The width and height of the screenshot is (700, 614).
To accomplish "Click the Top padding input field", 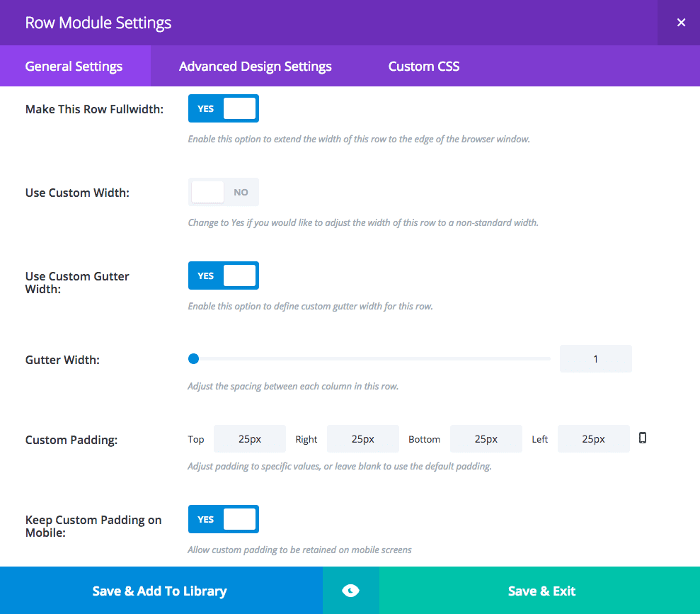I will [250, 439].
